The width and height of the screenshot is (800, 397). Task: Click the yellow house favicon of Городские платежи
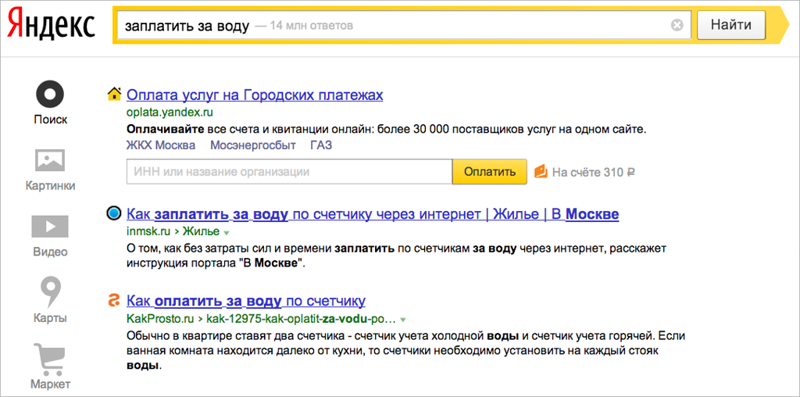click(114, 94)
